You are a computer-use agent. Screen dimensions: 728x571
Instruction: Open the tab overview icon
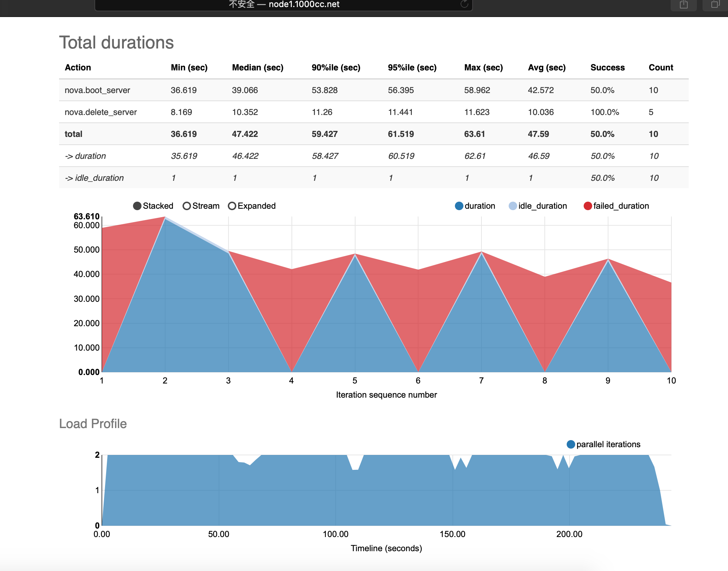[x=715, y=5]
